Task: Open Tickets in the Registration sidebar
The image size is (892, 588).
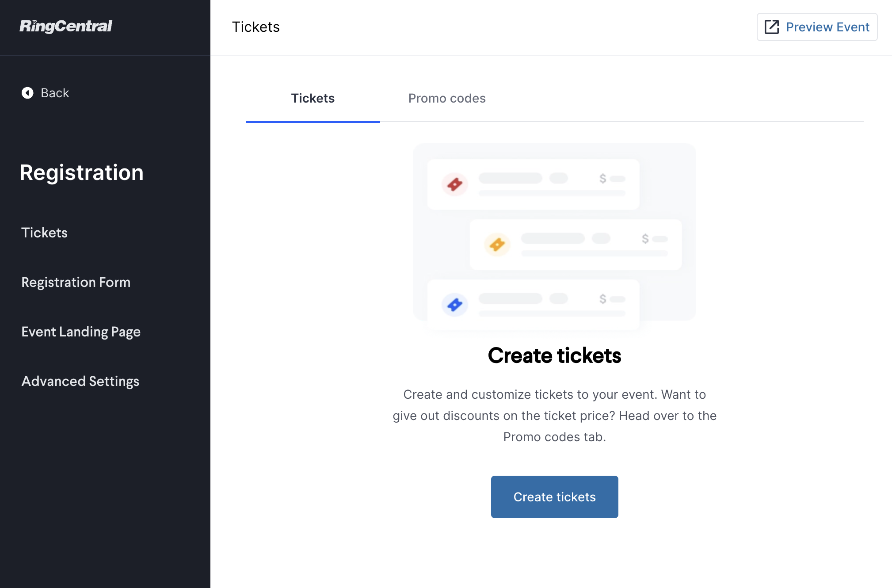Action: click(x=45, y=233)
